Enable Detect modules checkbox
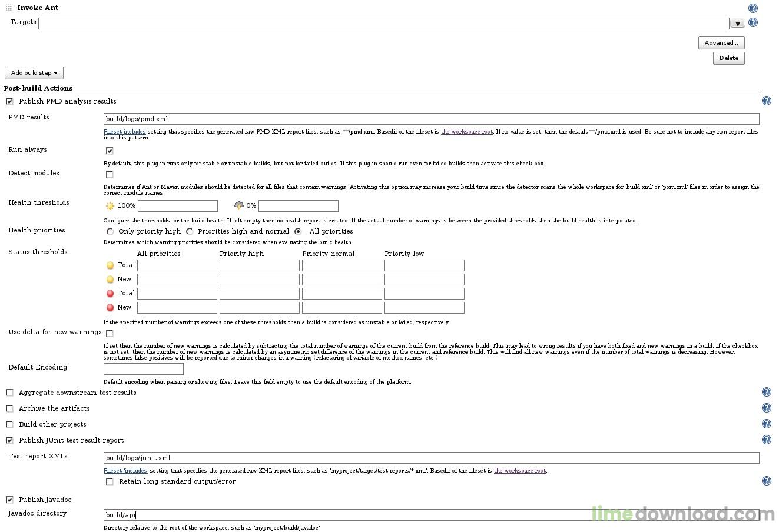This screenshot has height=532, width=779. [110, 174]
